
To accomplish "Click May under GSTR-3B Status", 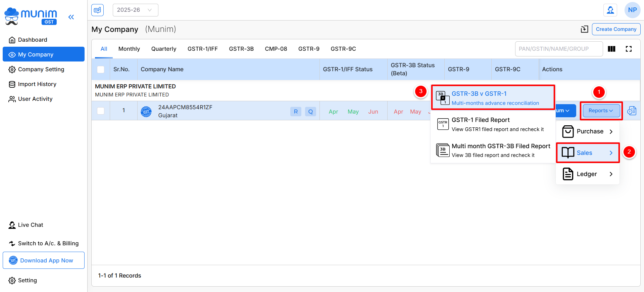I will tap(415, 112).
